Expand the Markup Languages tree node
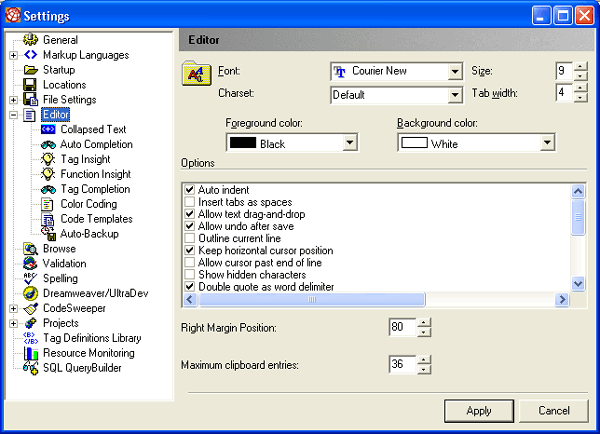The height and width of the screenshot is (434, 600). pyautogui.click(x=13, y=55)
